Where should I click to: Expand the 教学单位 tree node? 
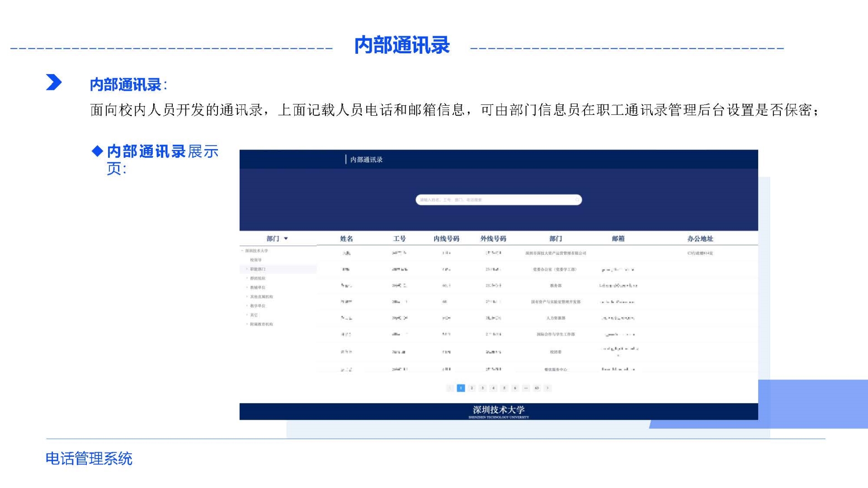click(x=247, y=306)
